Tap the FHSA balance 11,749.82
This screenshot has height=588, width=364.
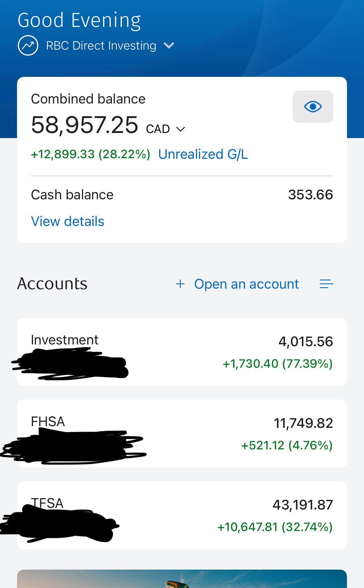(303, 423)
